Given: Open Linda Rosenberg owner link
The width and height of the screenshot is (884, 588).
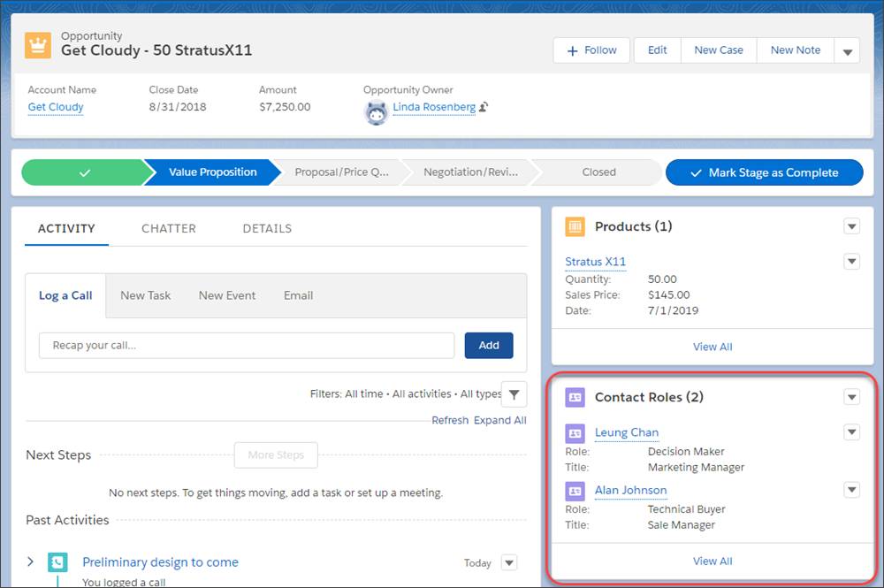Looking at the screenshot, I should click(434, 107).
